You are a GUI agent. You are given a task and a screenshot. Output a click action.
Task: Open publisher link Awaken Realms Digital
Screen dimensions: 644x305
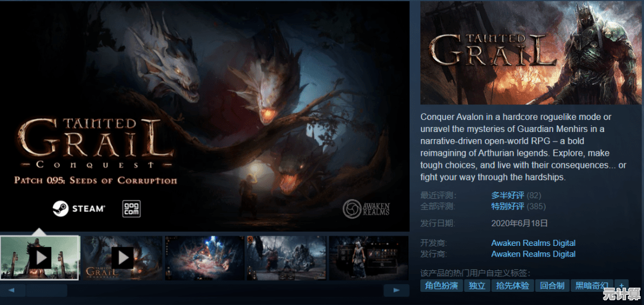pyautogui.click(x=533, y=254)
